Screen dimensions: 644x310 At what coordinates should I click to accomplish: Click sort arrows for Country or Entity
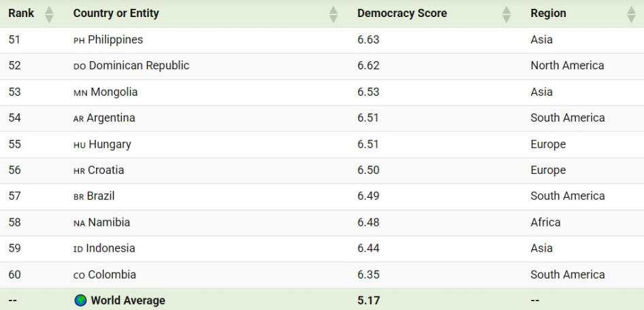(333, 14)
